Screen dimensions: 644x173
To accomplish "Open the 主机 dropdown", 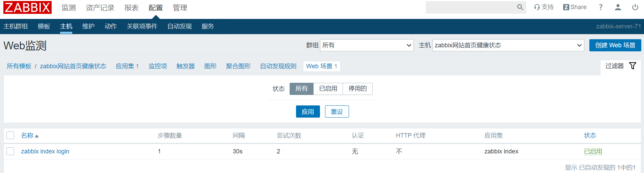I will point(508,45).
